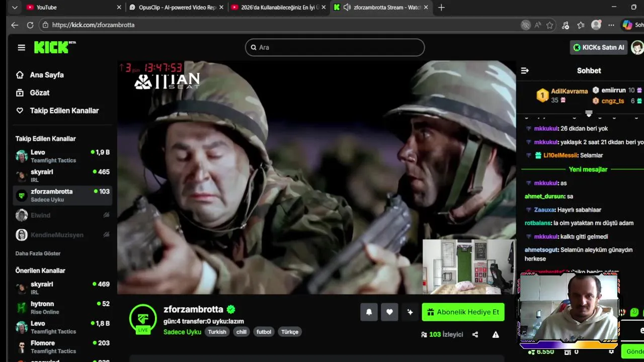Collapse the Sohbet chat panel

click(x=525, y=71)
